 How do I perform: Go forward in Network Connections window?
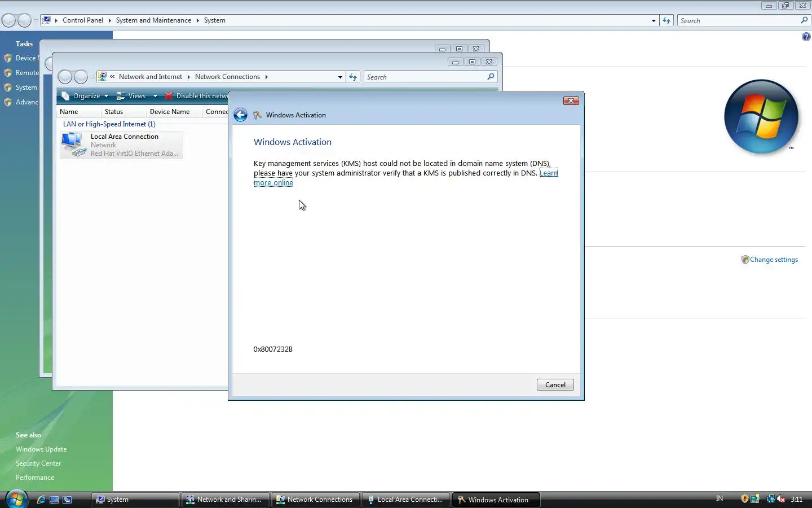pyautogui.click(x=81, y=77)
